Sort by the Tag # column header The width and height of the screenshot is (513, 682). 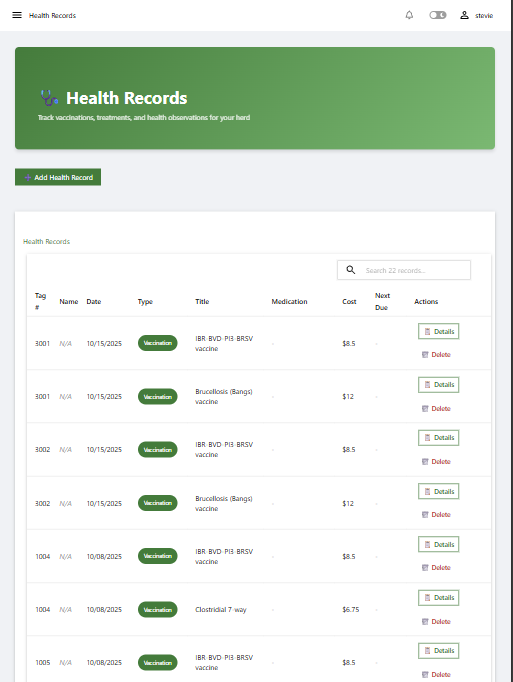click(40, 301)
